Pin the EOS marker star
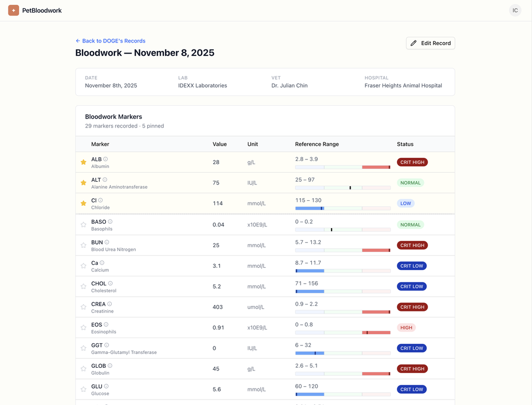532x405 pixels. tap(84, 327)
